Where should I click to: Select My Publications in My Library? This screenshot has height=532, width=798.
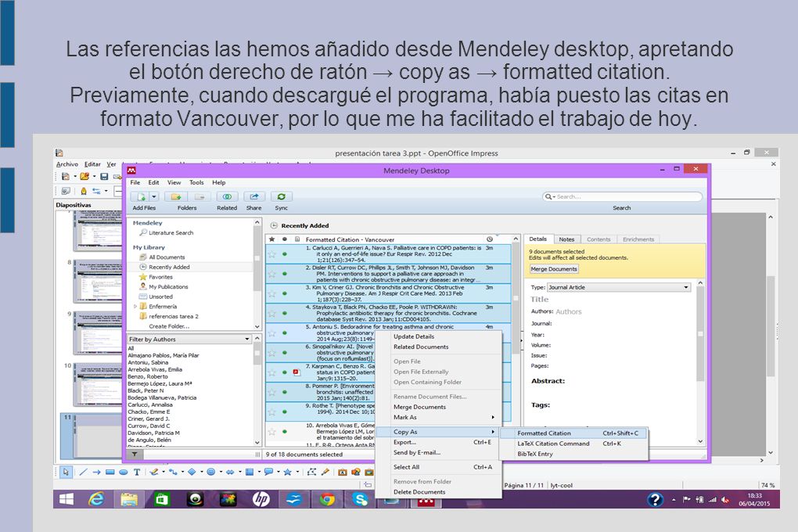point(168,286)
